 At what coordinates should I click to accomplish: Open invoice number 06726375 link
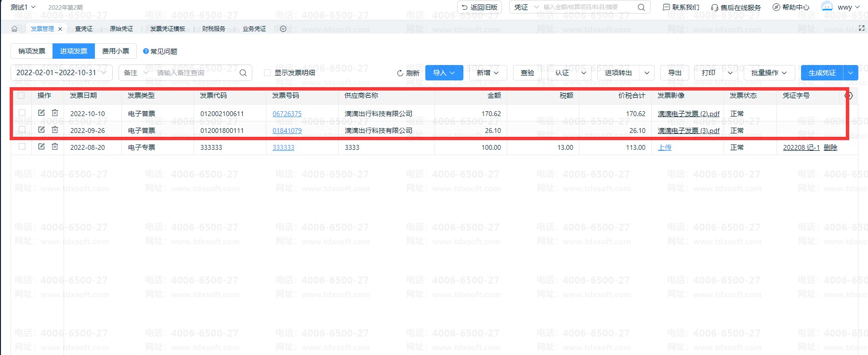(x=287, y=114)
